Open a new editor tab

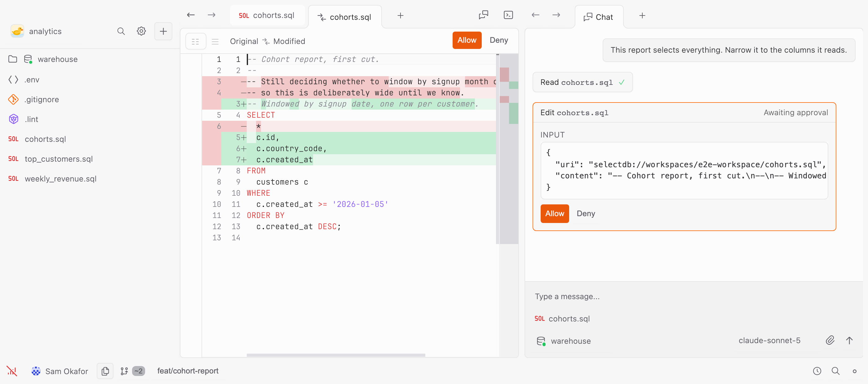click(400, 15)
